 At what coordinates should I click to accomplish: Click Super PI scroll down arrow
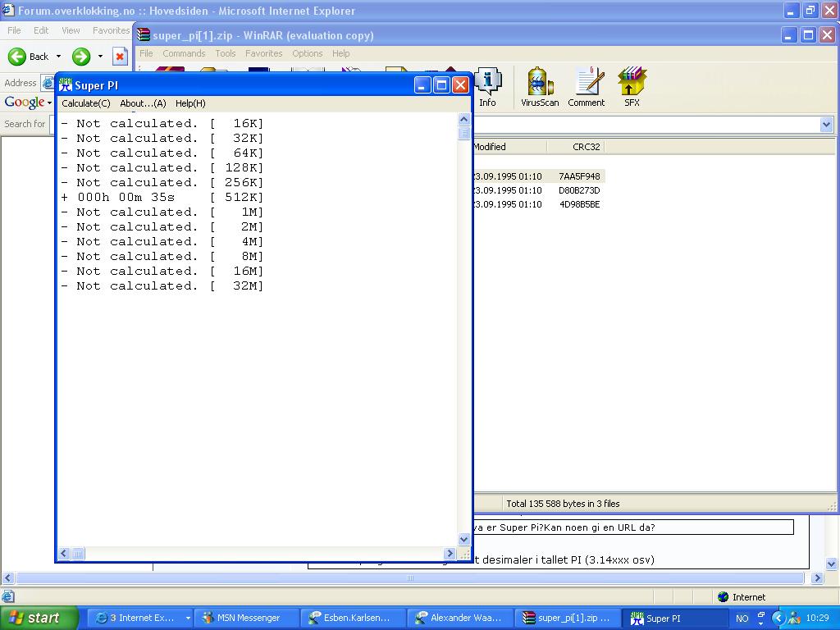tap(464, 539)
